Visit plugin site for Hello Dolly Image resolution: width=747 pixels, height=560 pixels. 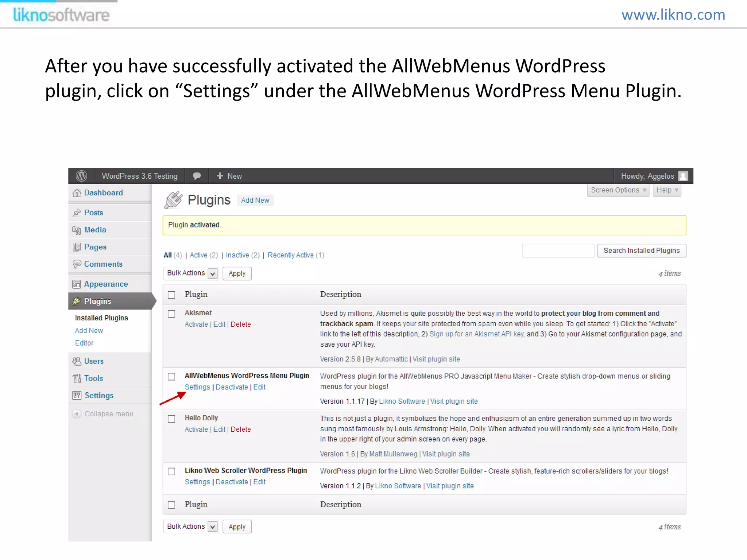pyautogui.click(x=446, y=454)
